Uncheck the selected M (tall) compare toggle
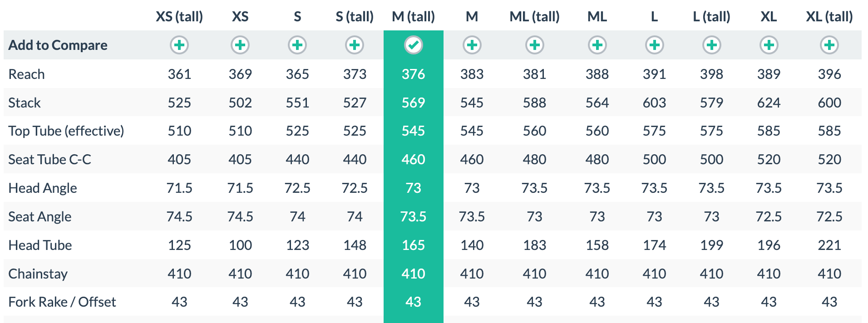This screenshot has width=868, height=323. coord(413,45)
